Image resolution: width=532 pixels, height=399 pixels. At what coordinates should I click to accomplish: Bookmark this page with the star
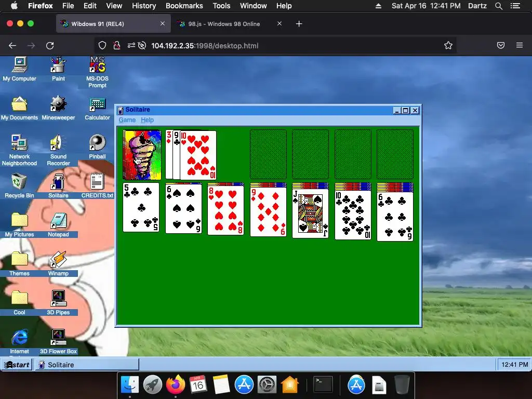[x=448, y=46]
